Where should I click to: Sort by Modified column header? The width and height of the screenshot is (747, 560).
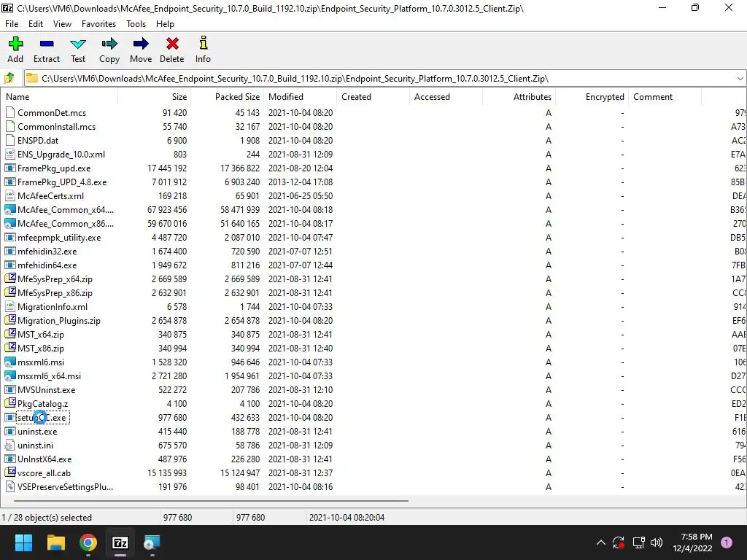[x=300, y=97]
